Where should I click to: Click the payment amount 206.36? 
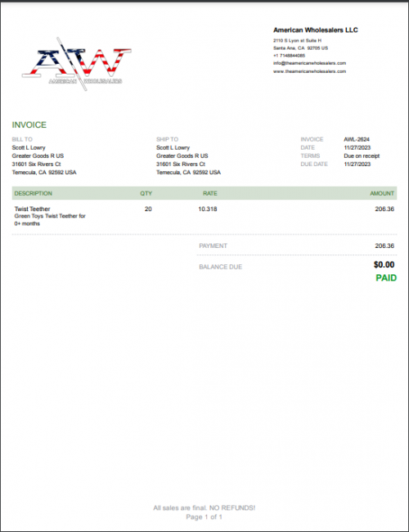point(384,246)
